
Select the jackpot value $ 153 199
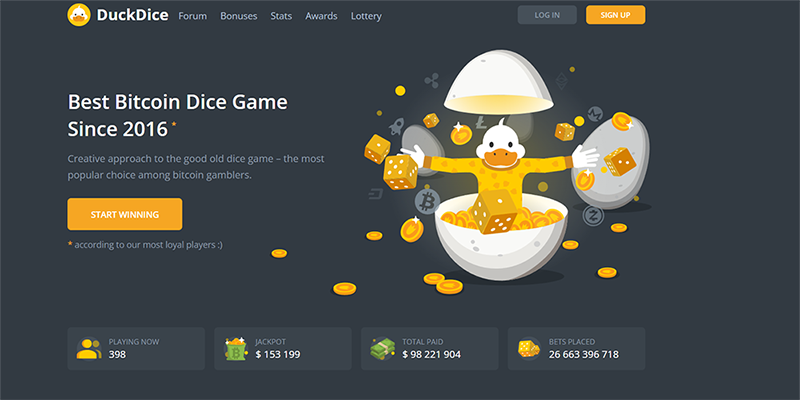(278, 354)
